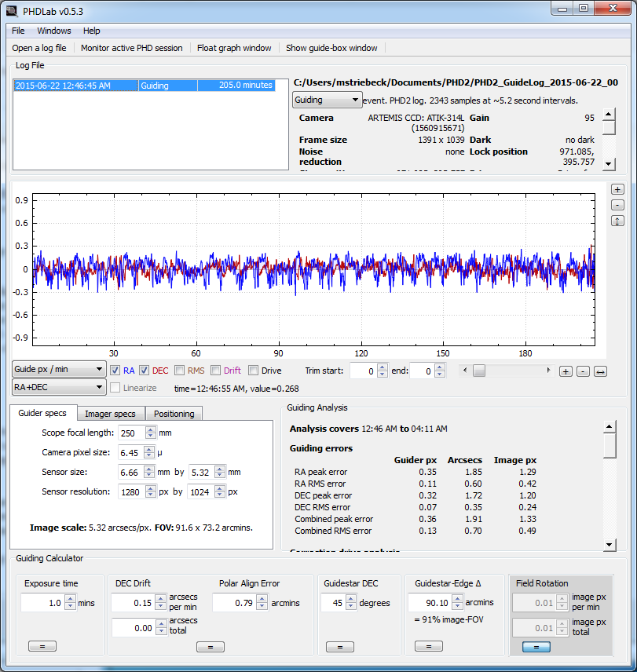Viewport: 637px width, 672px height.
Task: Click up arrow of log info scrollbar
Action: pos(609,115)
